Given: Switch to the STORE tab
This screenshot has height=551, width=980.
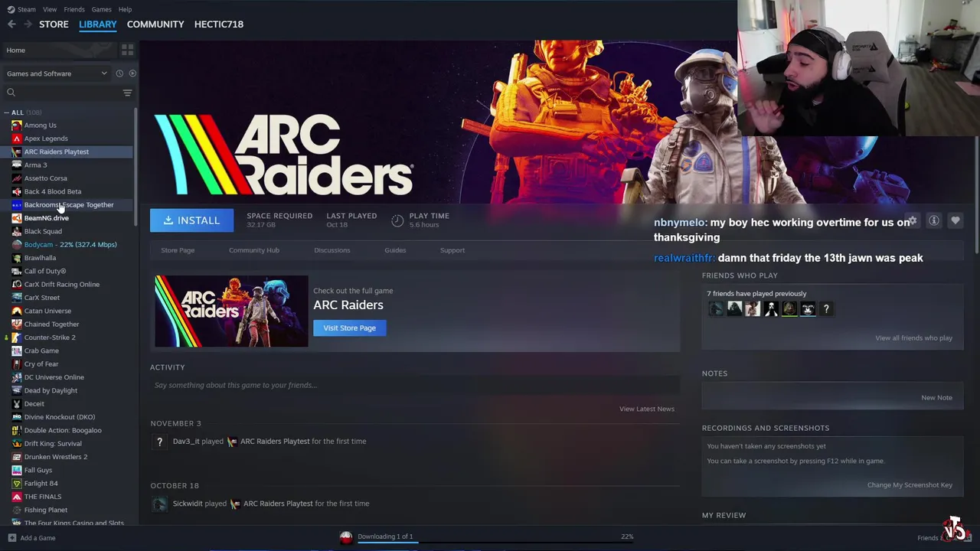Looking at the screenshot, I should [54, 24].
